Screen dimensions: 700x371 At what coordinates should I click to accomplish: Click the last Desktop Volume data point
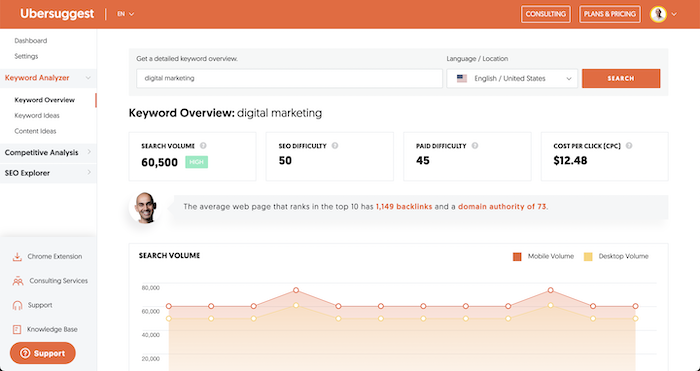pyautogui.click(x=635, y=318)
